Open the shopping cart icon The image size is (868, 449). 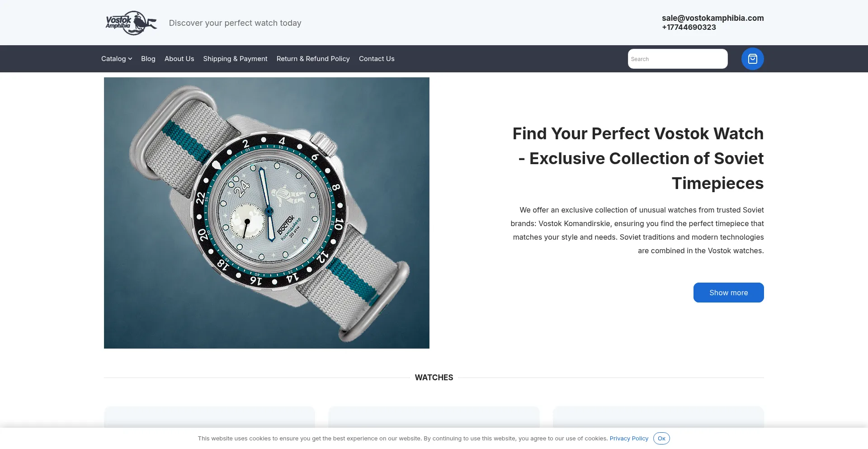click(x=752, y=59)
